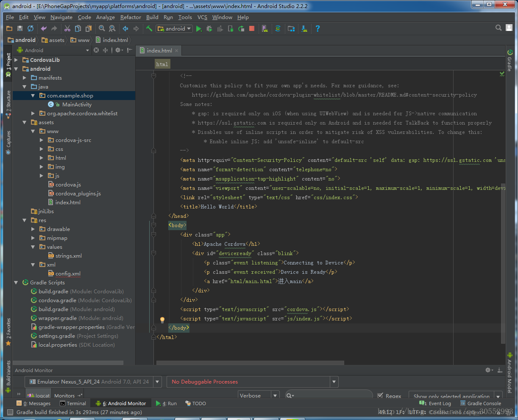Viewport: 518px width, 420px height.
Task: Select the index.html editor tab
Action: pyautogui.click(x=159, y=50)
